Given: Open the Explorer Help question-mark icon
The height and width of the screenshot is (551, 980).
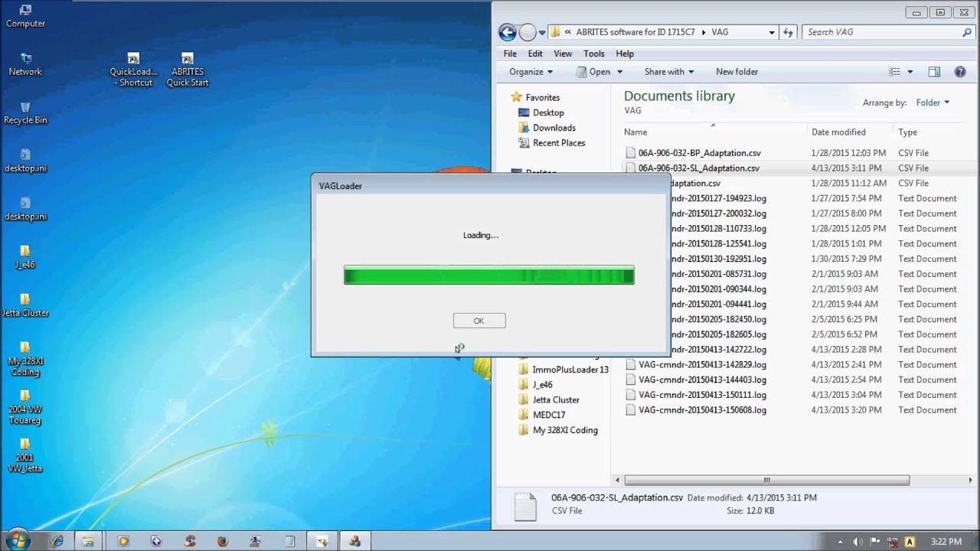Looking at the screenshot, I should [960, 72].
